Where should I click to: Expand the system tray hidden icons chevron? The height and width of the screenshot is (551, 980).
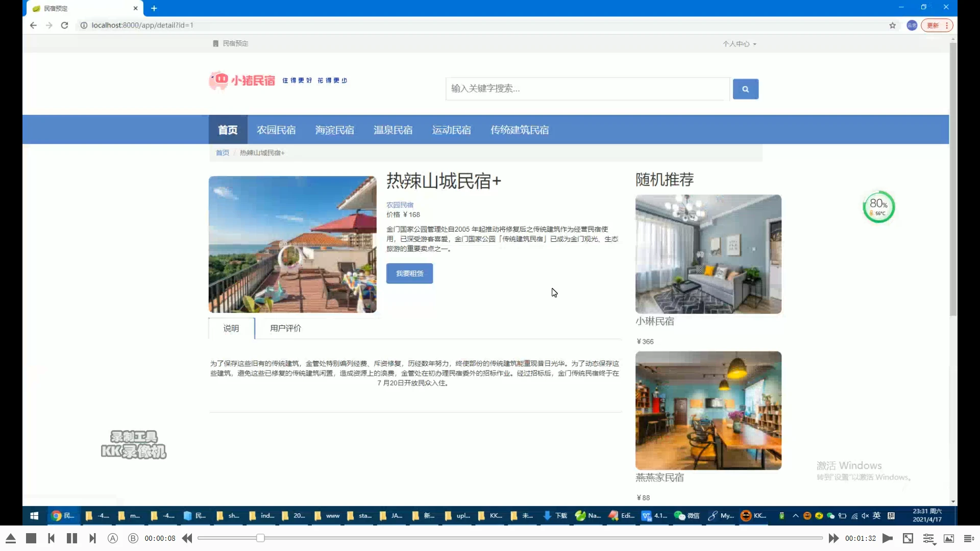point(795,516)
